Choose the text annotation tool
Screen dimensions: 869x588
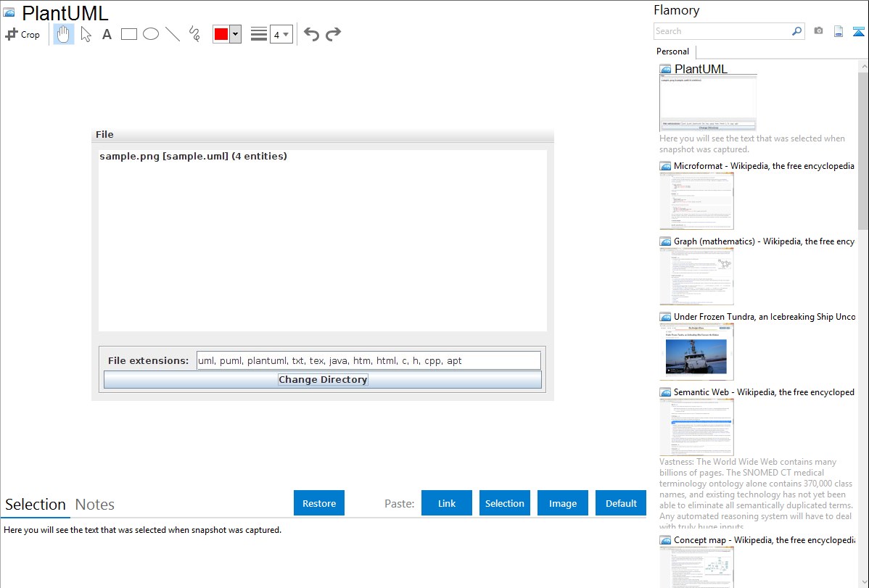[107, 34]
